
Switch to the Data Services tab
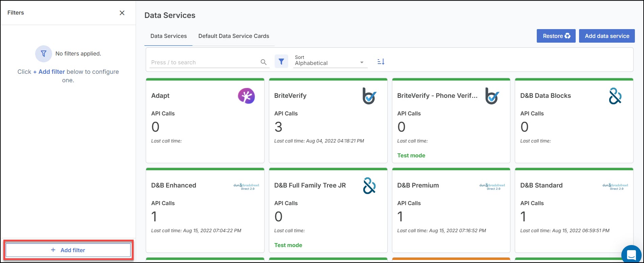pos(168,36)
